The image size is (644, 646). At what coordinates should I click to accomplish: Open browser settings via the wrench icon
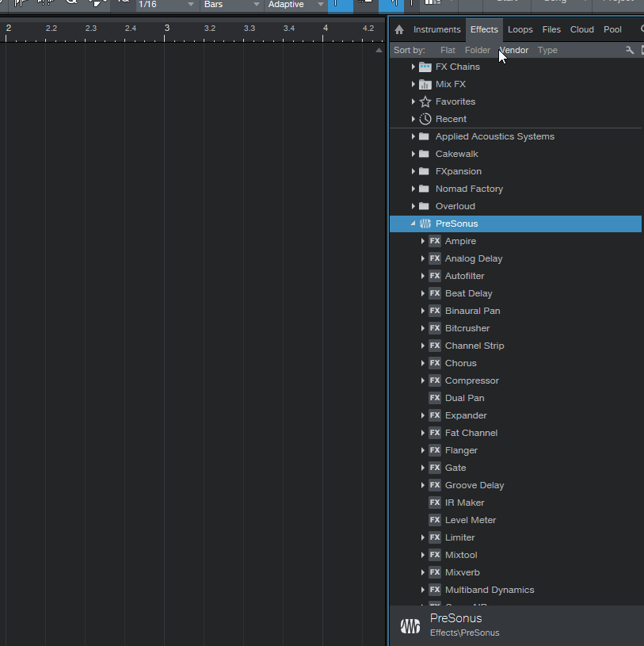pos(629,50)
